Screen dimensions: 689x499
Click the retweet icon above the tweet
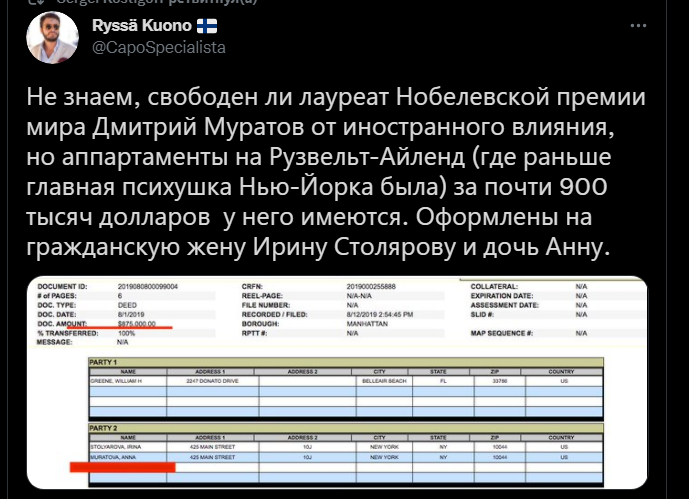pyautogui.click(x=34, y=1)
